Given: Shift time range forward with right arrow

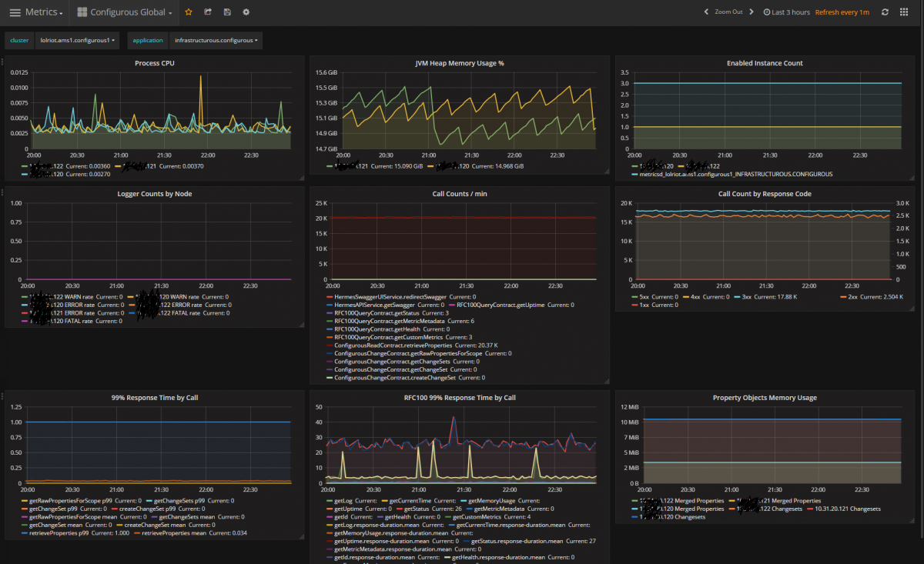Looking at the screenshot, I should 752,12.
